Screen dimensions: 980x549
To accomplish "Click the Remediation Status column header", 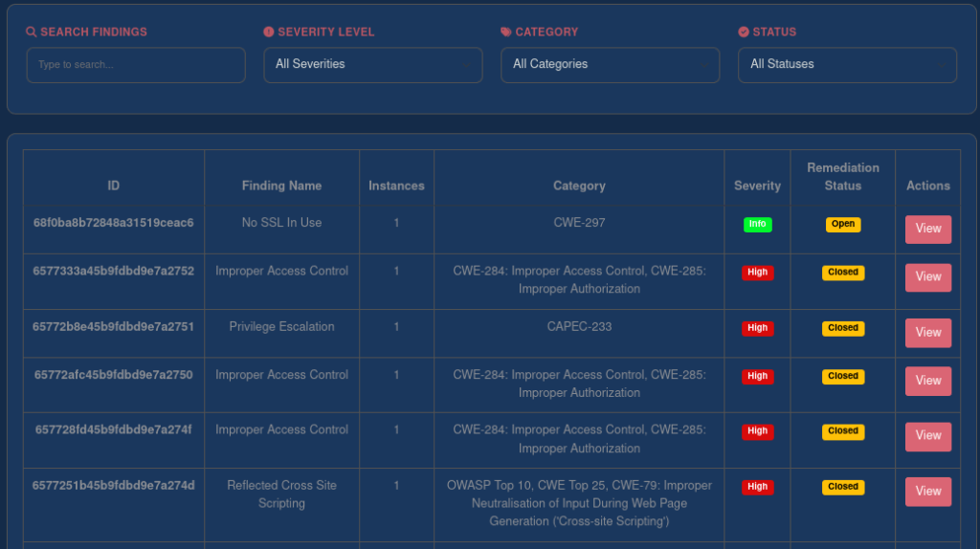I will click(x=842, y=177).
